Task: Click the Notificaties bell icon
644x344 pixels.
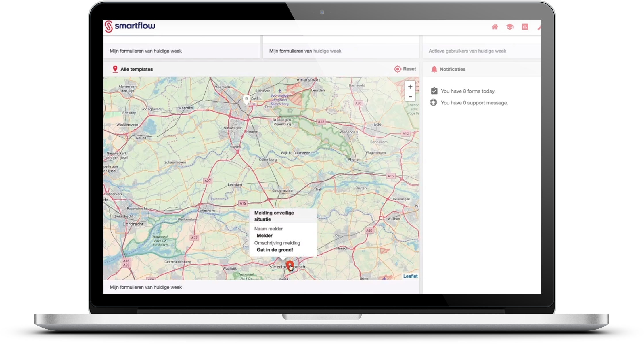Action: (434, 69)
